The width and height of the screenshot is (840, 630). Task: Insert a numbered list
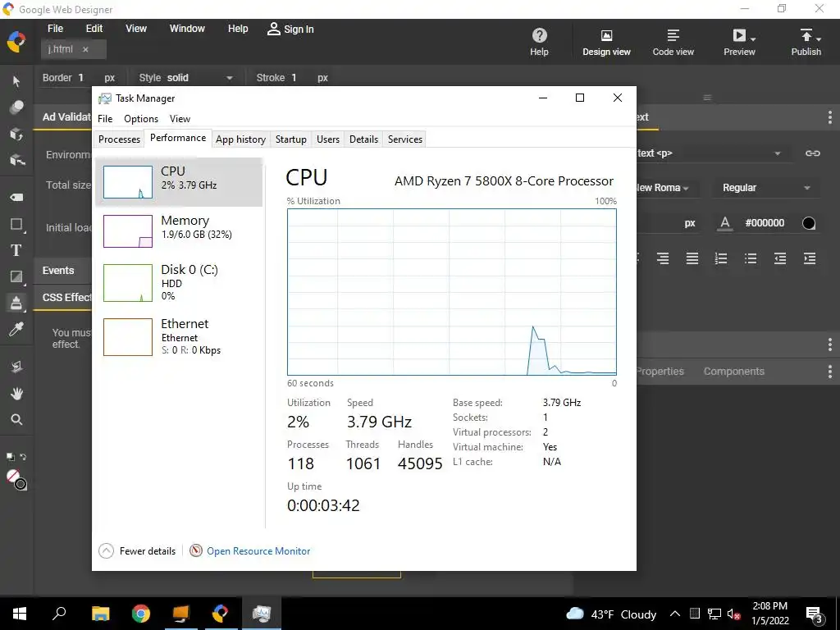[x=721, y=258]
